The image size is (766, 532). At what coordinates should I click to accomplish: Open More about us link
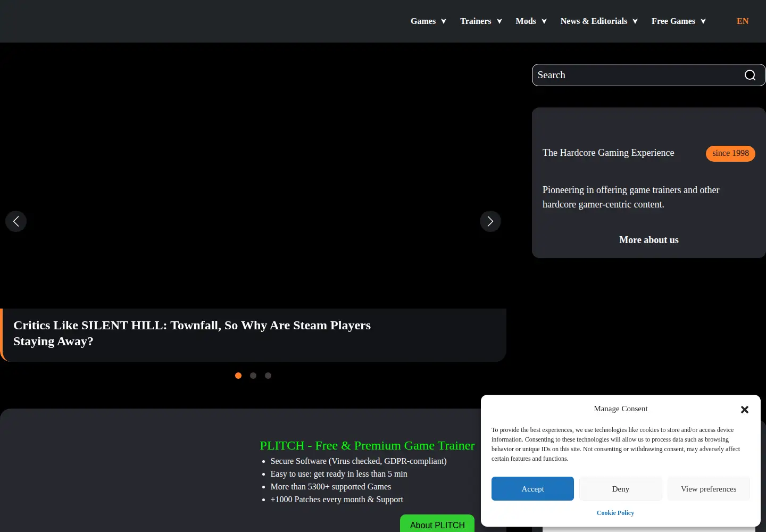click(649, 240)
